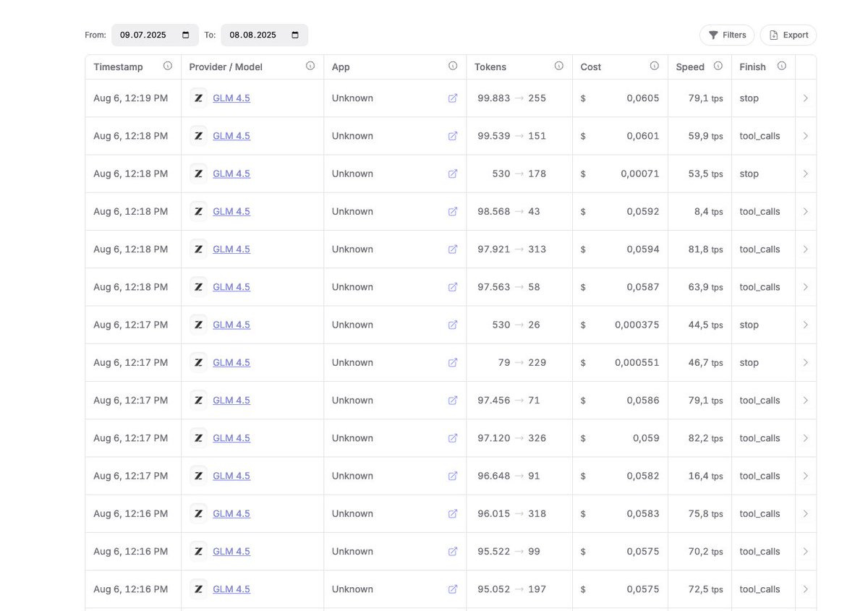Open calendar picker in the To date field
This screenshot has width=868, height=611.
tap(295, 35)
